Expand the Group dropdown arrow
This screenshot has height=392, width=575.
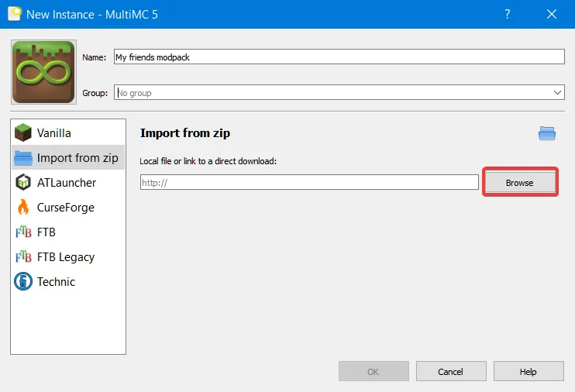557,92
